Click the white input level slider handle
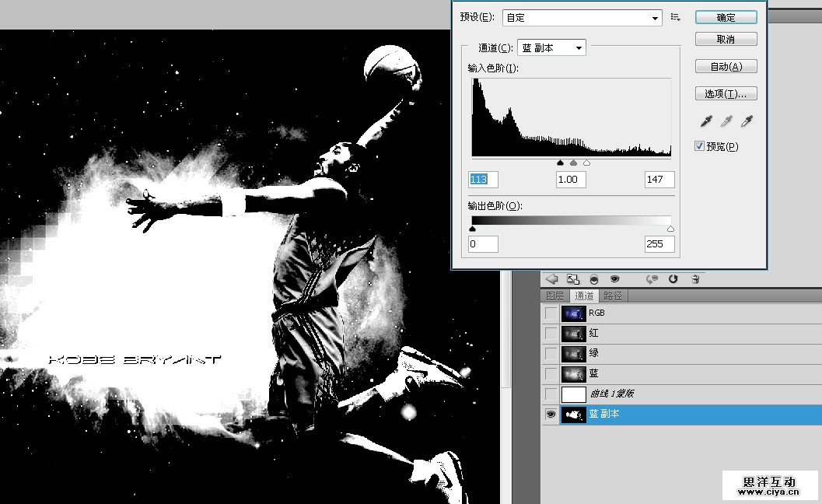822x504 pixels. pos(586,163)
